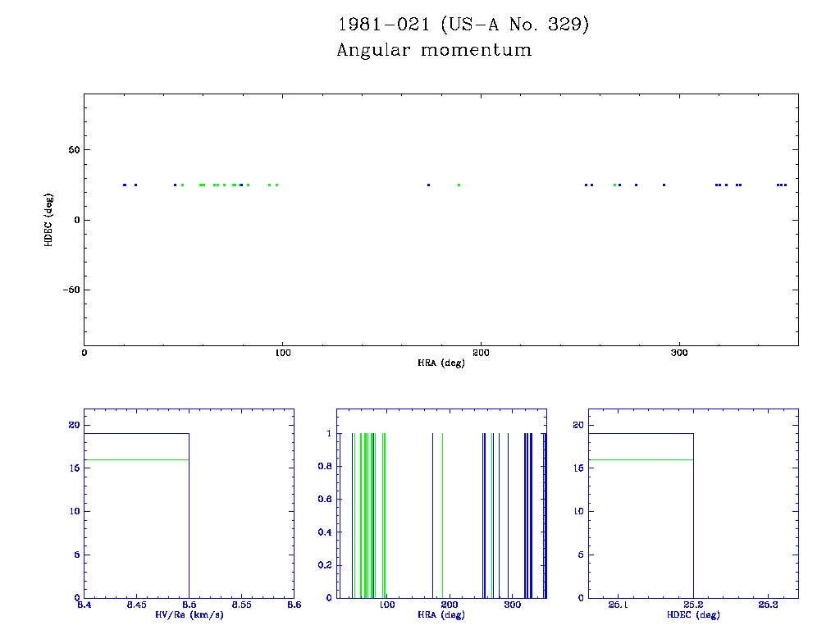Image resolution: width=840 pixels, height=630 pixels.
Task: Click the vertical 'HDEC (deg)' axis label of the top plot
Action: [49, 219]
